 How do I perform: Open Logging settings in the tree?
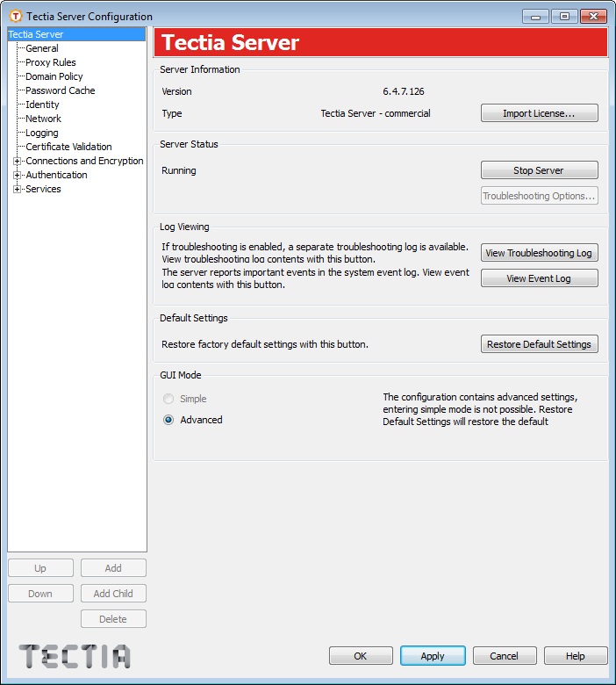click(42, 133)
